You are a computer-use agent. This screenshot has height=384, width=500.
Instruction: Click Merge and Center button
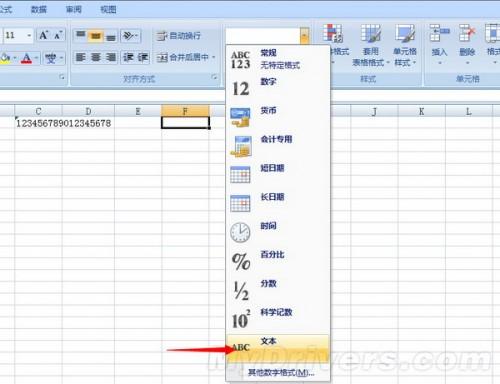coord(183,57)
